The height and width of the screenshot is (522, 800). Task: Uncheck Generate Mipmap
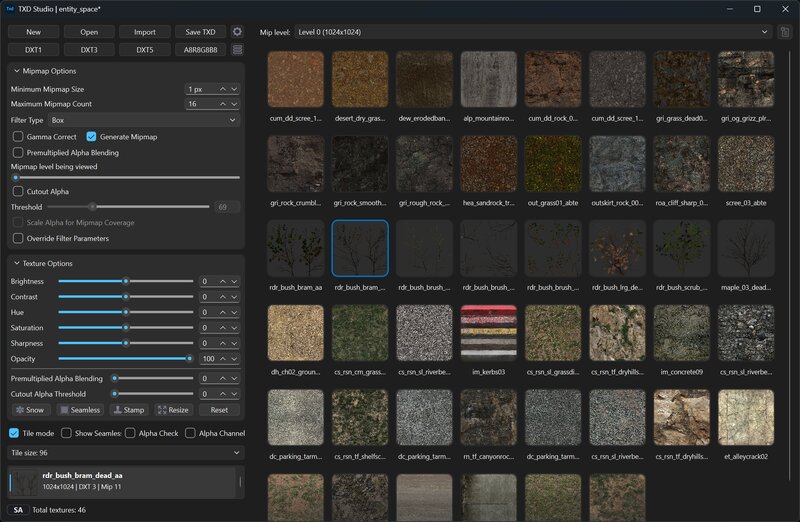[x=92, y=136]
